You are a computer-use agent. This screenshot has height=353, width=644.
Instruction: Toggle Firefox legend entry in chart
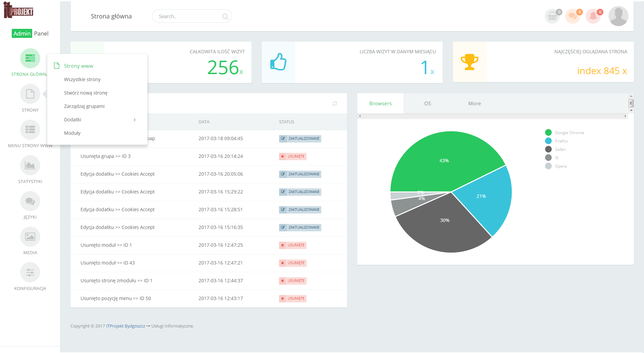tap(561, 141)
